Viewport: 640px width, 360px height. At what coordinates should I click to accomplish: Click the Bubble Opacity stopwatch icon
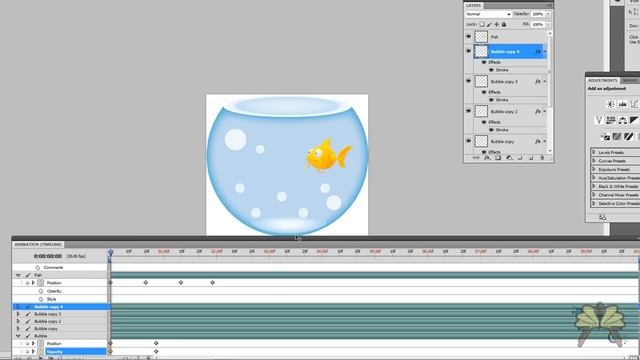(40, 351)
